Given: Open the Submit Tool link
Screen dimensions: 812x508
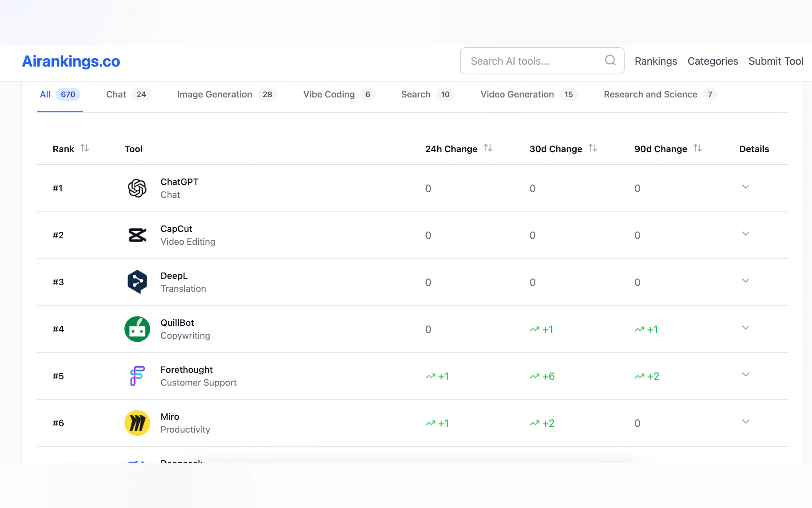Looking at the screenshot, I should point(776,61).
